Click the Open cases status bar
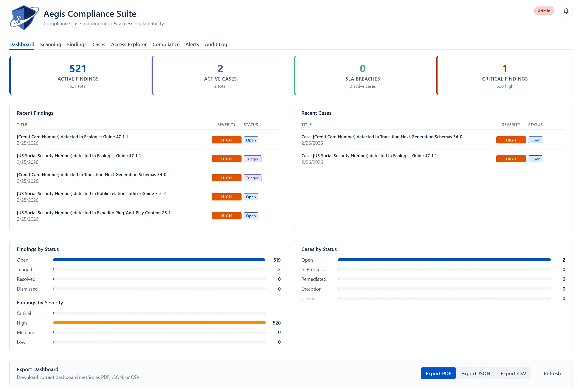The height and width of the screenshot is (392, 578). [x=444, y=260]
